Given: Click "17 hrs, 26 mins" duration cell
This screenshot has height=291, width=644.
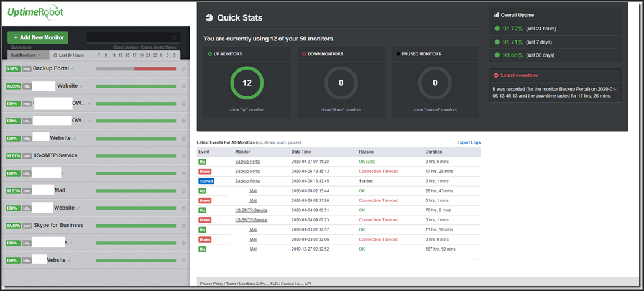Looking at the screenshot, I should tap(439, 172).
